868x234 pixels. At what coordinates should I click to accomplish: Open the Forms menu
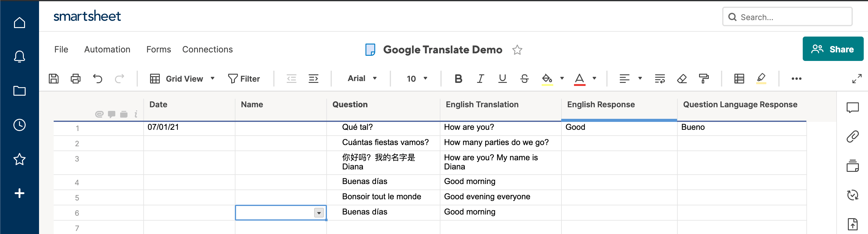click(158, 49)
